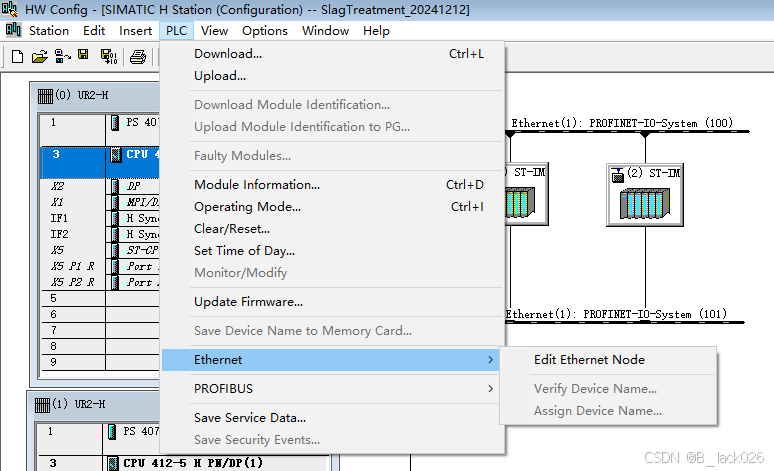774x471 pixels.
Task: Select Set Time of Day... entry
Action: 332,251
